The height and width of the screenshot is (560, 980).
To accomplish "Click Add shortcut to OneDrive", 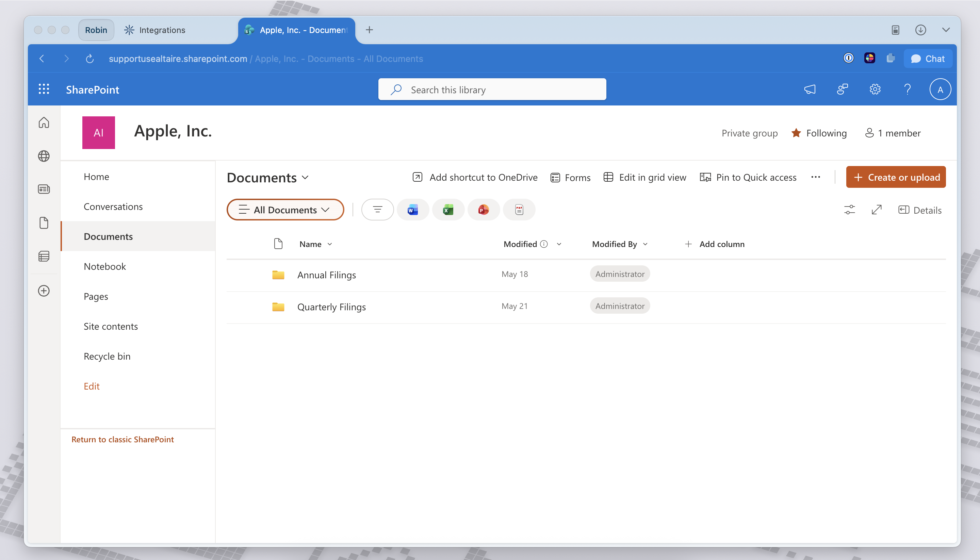I will pos(475,177).
